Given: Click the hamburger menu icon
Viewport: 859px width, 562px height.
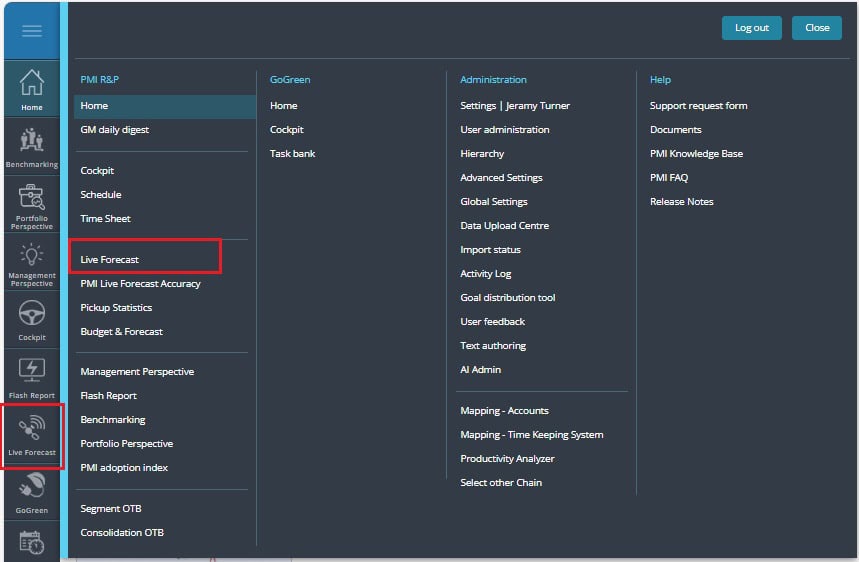Looking at the screenshot, I should pos(32,31).
